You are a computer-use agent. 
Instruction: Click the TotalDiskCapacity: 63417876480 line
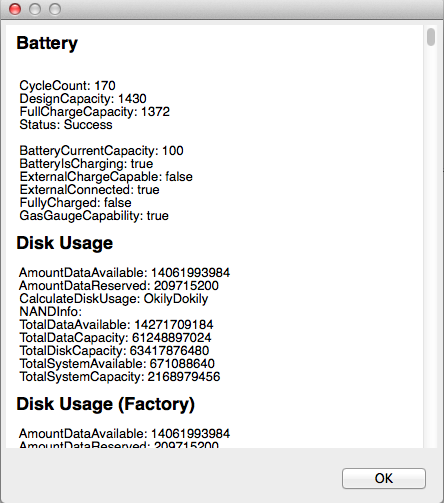point(114,351)
